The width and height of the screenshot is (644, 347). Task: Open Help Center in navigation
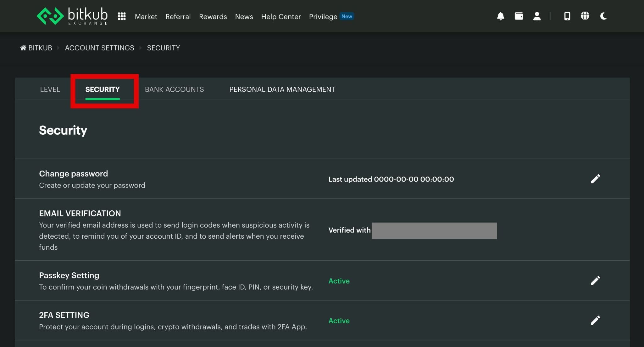click(281, 17)
